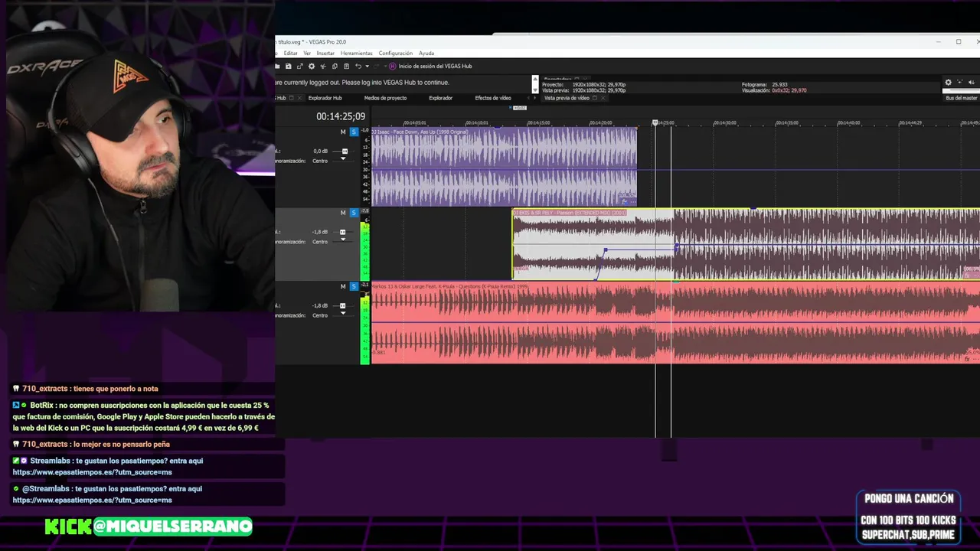
Task: Maximize the VEGAS Pro window
Action: coord(958,42)
